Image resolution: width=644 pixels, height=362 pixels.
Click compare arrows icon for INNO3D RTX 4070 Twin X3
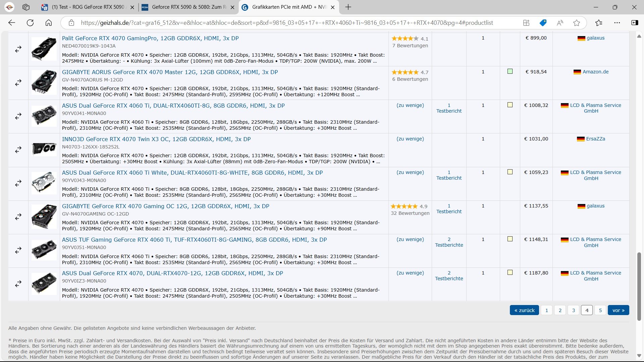pyautogui.click(x=18, y=149)
